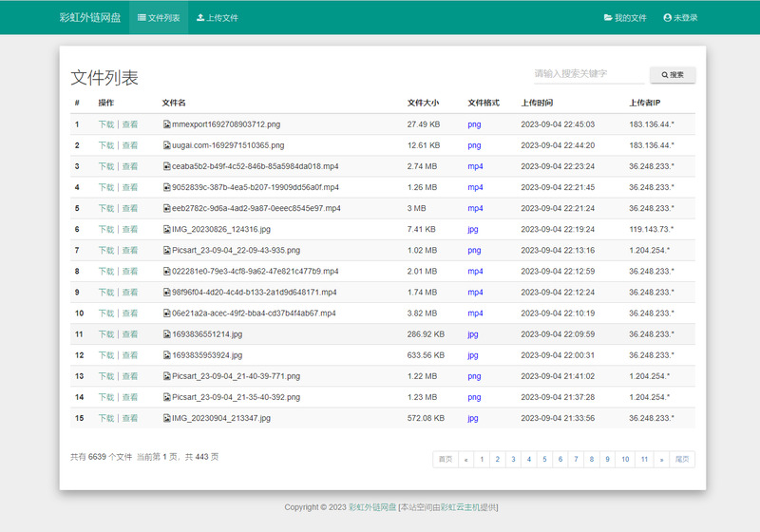This screenshot has width=760, height=532.
Task: Click the file icon beside uugai.com-1692971510365.png
Action: 166,145
